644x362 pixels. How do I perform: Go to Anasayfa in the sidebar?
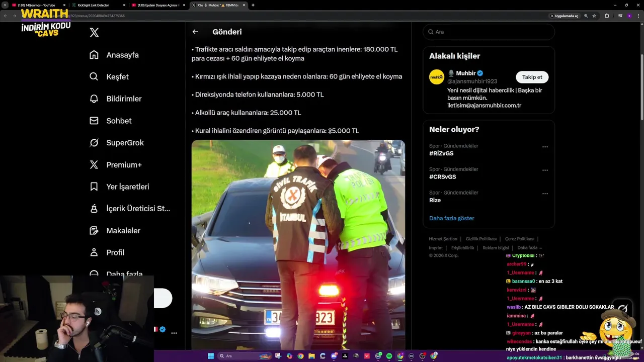[114, 55]
